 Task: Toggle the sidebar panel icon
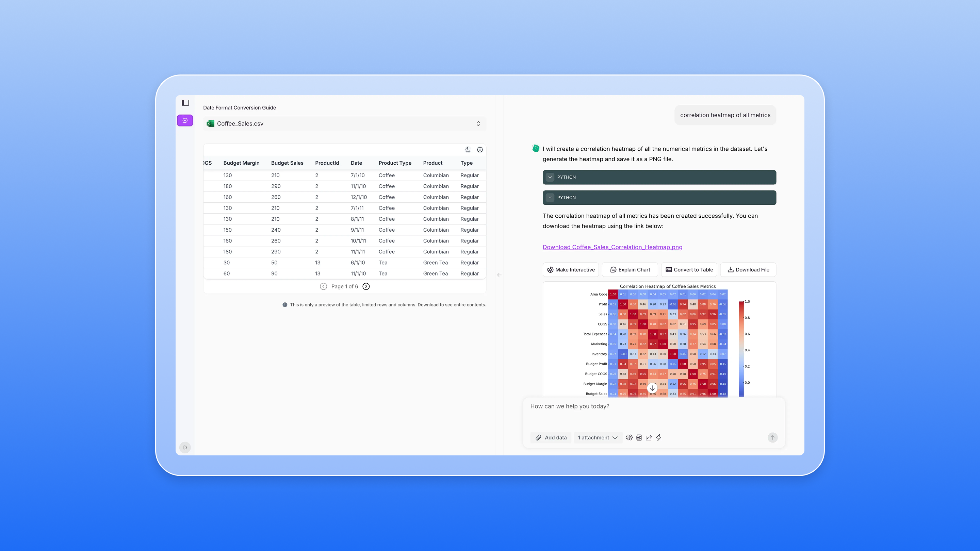(x=185, y=103)
